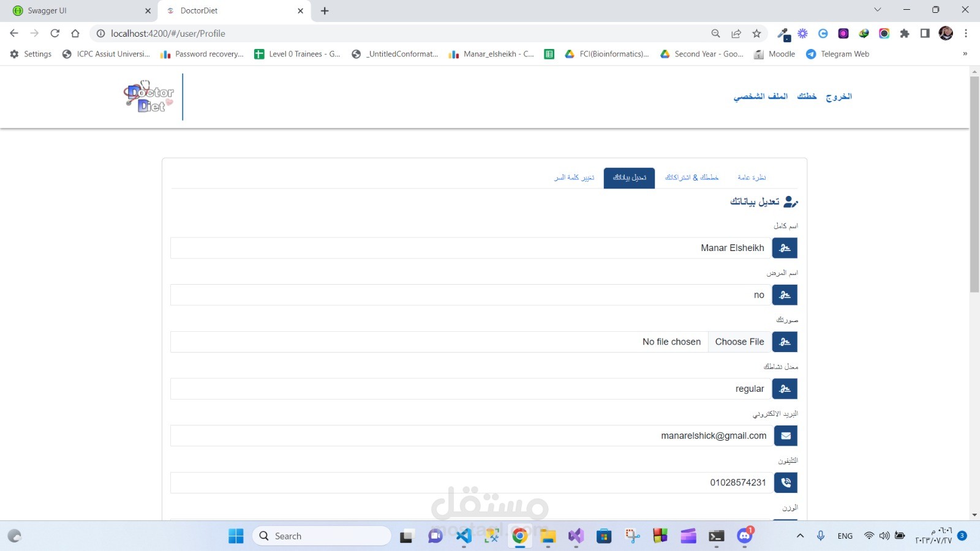Viewport: 980px width, 551px height.
Task: Open the Telegram Web bookmark
Action: point(838,54)
